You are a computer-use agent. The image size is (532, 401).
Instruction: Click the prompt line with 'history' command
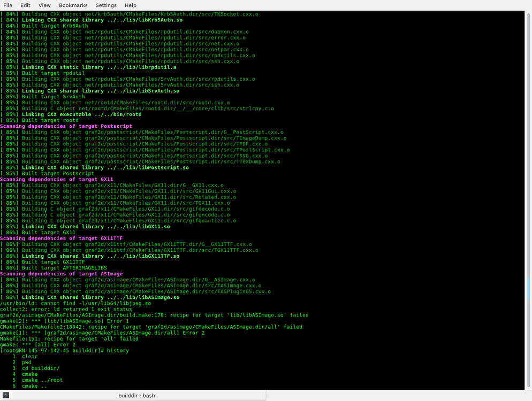click(64, 350)
